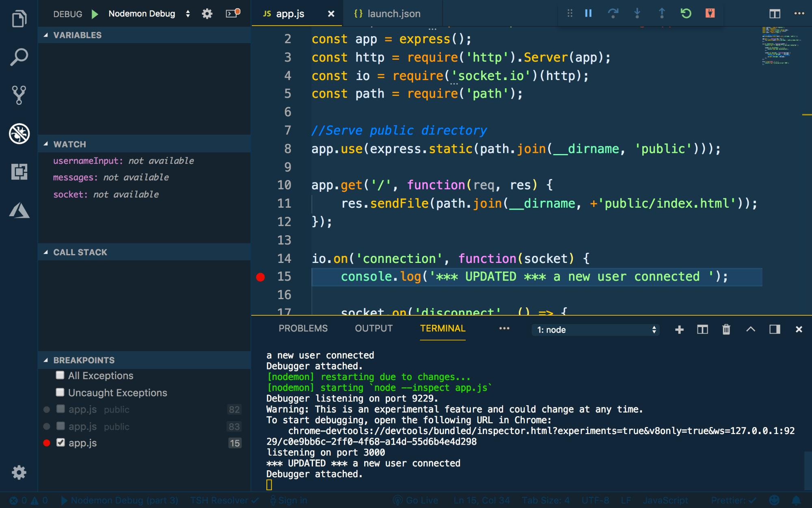Open the Search view in activity bar
Screen dimensions: 812x508
[x=19, y=57]
